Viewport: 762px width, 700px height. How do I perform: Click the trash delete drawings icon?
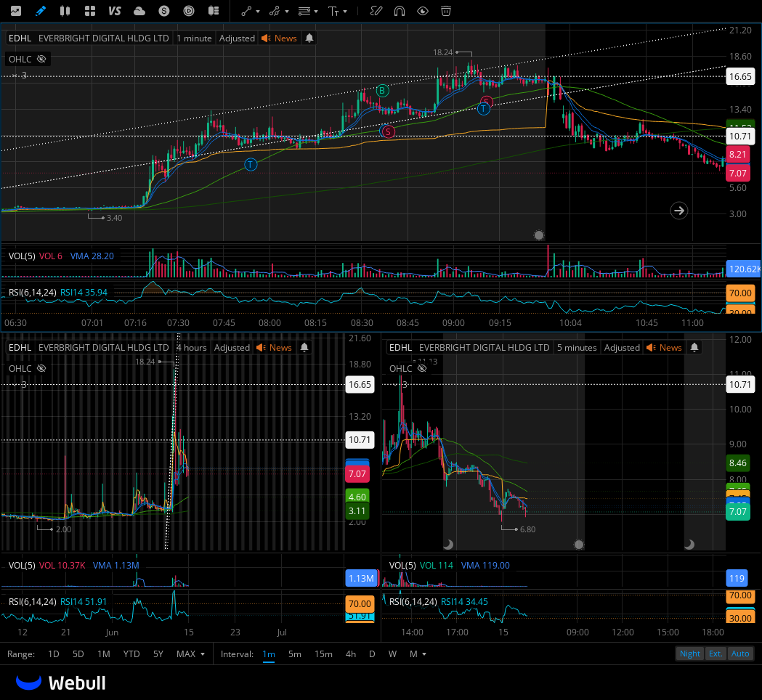445,11
